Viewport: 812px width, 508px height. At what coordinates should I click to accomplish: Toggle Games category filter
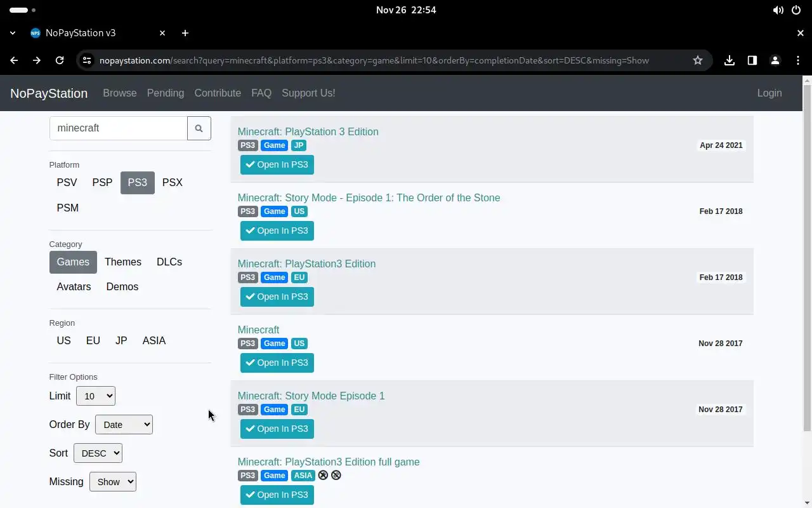[73, 262]
